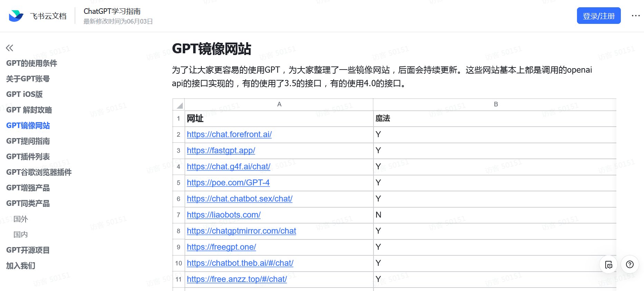Click the floating document icon button
644x291 pixels.
(608, 264)
